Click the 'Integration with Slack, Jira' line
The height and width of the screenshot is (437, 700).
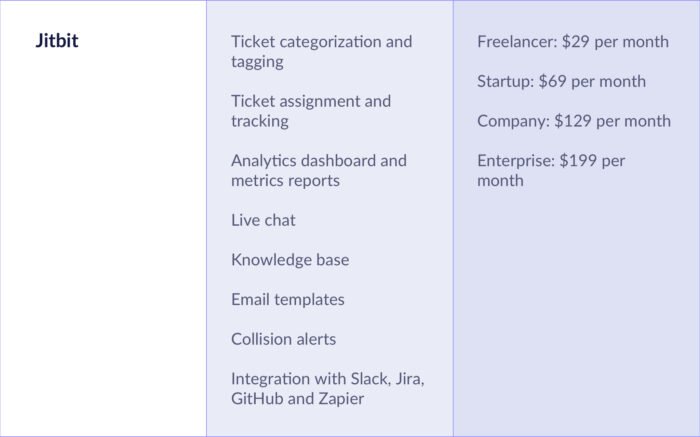tap(328, 379)
